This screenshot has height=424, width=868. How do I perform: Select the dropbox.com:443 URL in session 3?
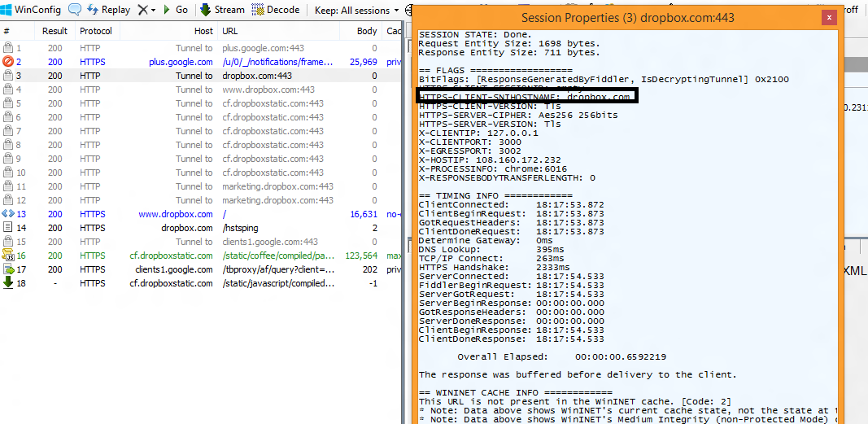point(257,76)
